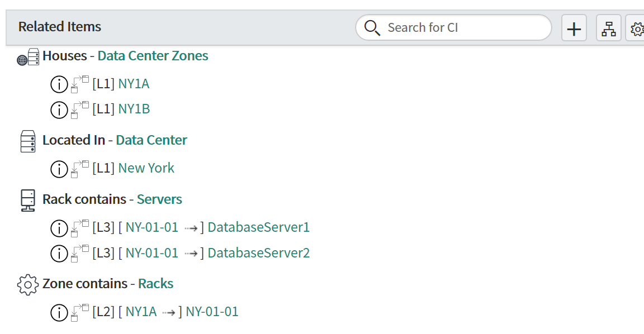
Task: Click the relationship arrows icon next to DatabaseServer2
Action: click(80, 253)
